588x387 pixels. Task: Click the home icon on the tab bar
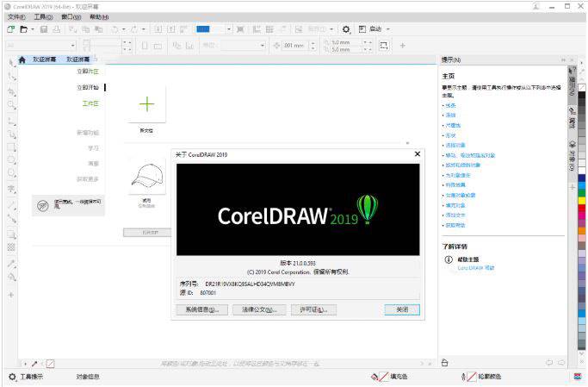point(22,59)
